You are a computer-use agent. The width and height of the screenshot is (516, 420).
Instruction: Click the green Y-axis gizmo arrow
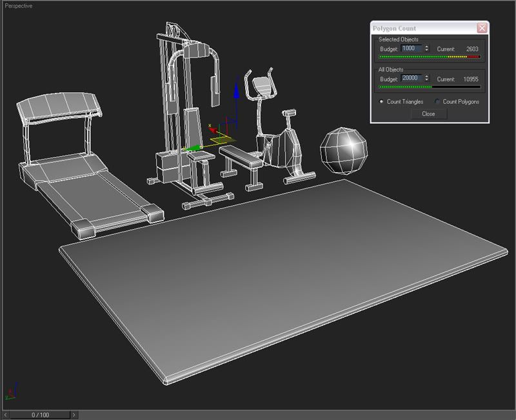point(192,148)
